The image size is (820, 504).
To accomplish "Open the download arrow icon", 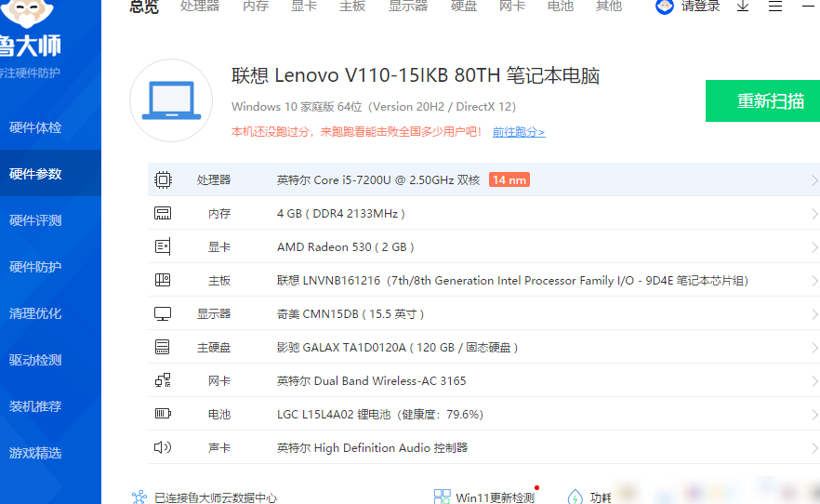I will tap(743, 7).
